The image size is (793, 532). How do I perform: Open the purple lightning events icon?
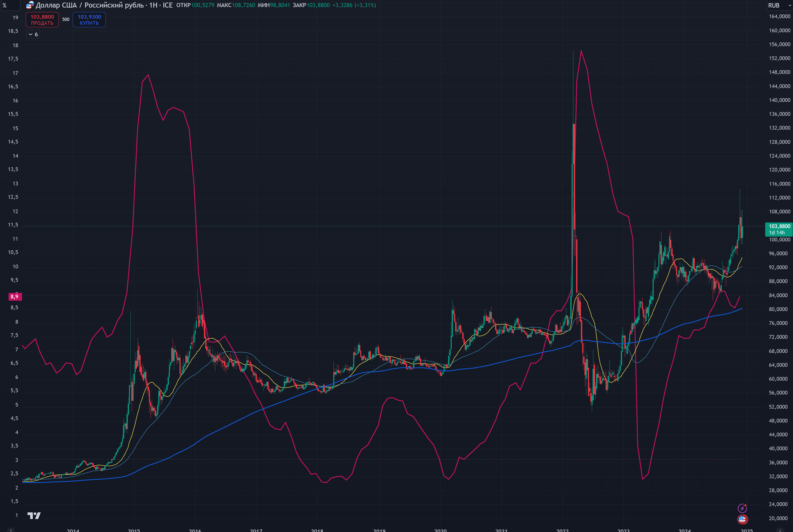[743, 508]
